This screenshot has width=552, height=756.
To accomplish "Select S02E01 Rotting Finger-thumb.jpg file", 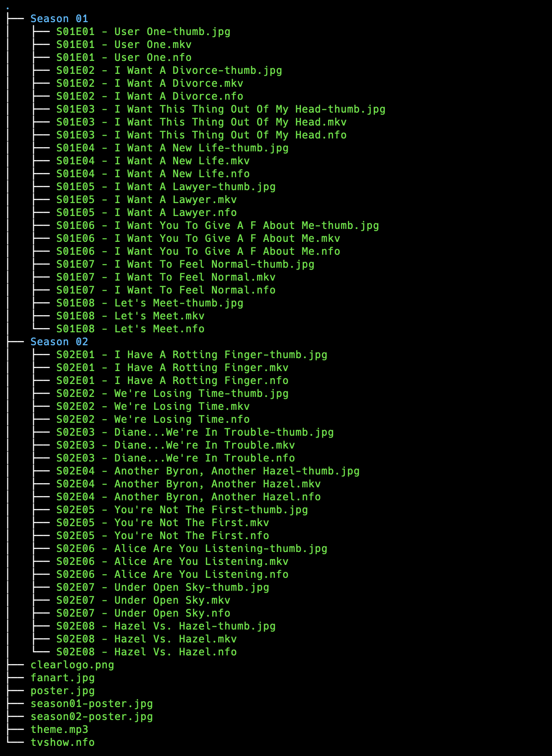I will [192, 355].
